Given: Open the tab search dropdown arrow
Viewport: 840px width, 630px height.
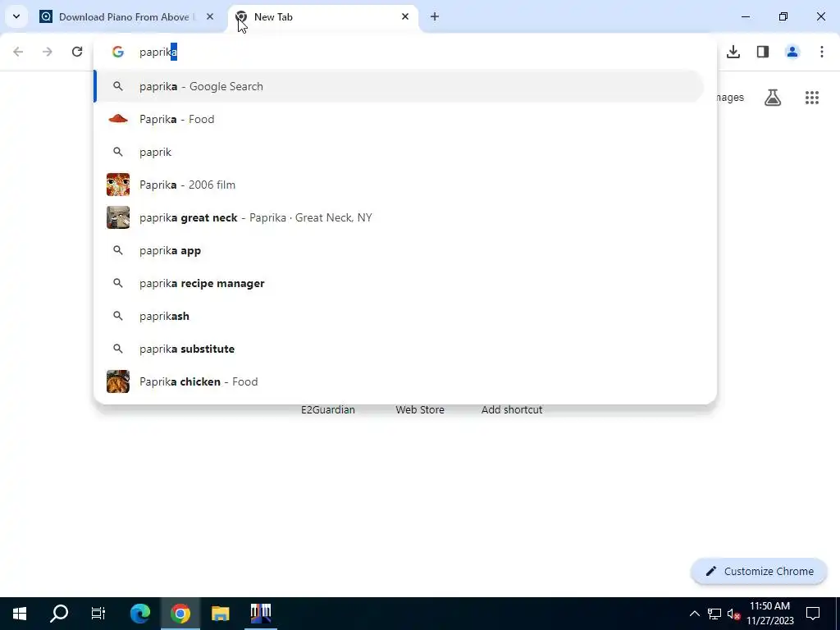Looking at the screenshot, I should point(16,16).
